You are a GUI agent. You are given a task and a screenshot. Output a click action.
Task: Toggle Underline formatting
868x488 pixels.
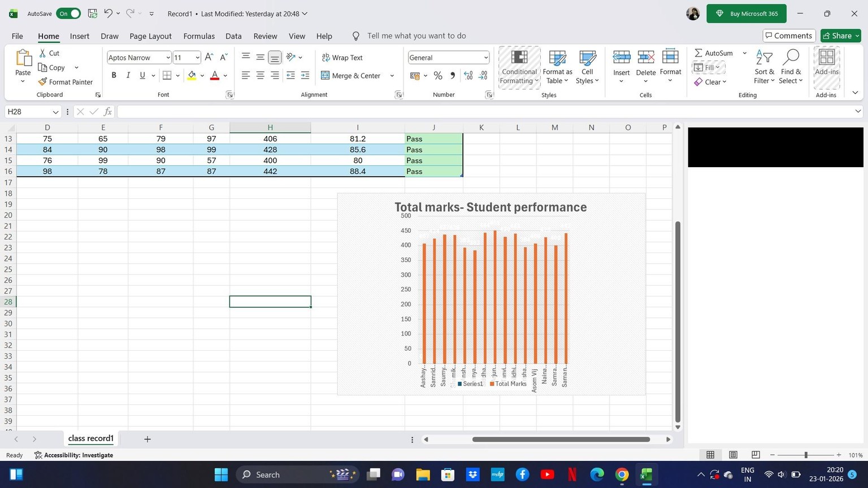tap(142, 75)
